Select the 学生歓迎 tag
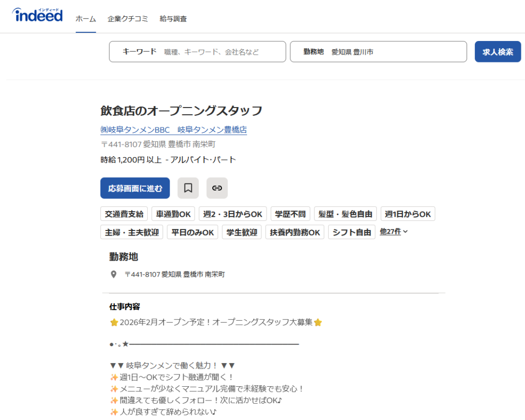The width and height of the screenshot is (525, 420). point(242,232)
